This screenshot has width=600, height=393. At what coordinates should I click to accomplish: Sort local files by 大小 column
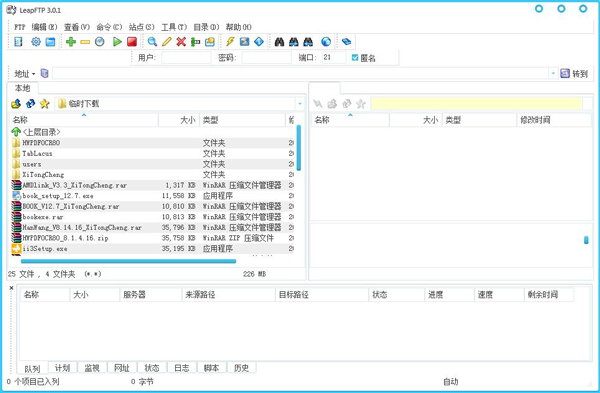(179, 120)
